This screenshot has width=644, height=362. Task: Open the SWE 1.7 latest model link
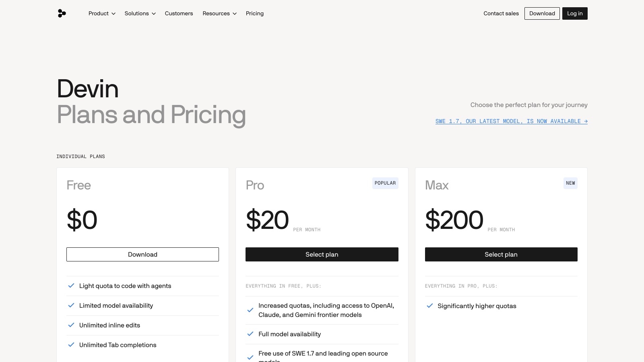(x=512, y=121)
